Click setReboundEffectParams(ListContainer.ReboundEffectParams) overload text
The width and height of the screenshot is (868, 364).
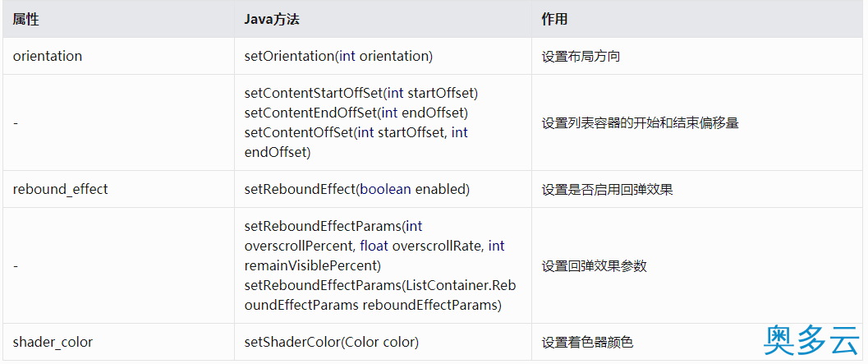click(380, 296)
